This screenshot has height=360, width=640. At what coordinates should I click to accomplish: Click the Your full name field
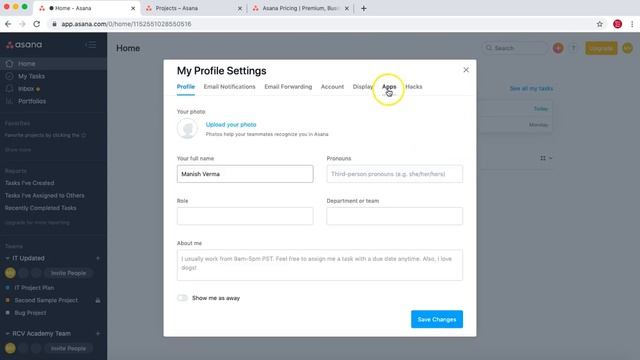click(x=245, y=174)
